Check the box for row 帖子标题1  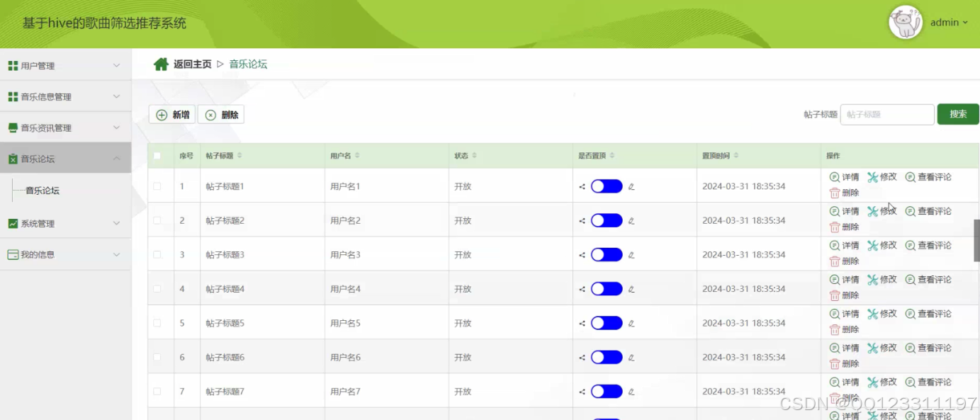(x=157, y=186)
